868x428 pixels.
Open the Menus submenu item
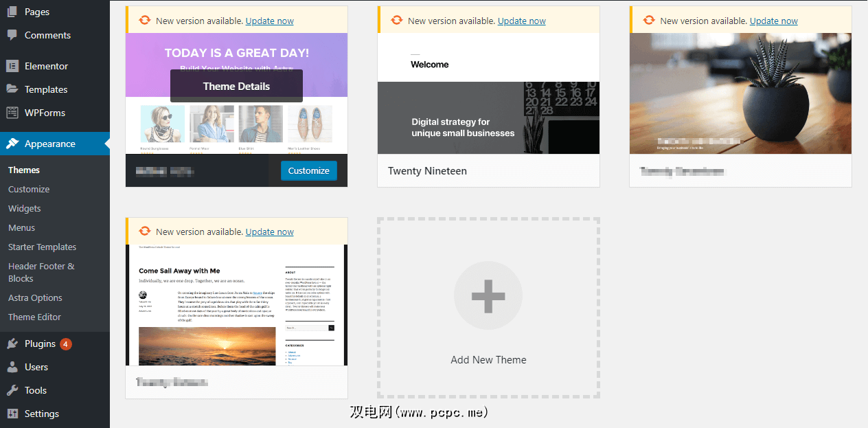pyautogui.click(x=21, y=227)
